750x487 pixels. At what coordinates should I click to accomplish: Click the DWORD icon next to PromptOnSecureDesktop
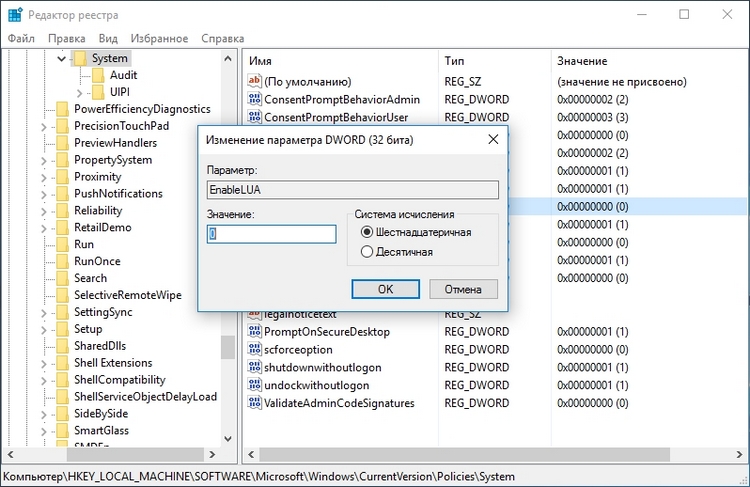pos(254,331)
